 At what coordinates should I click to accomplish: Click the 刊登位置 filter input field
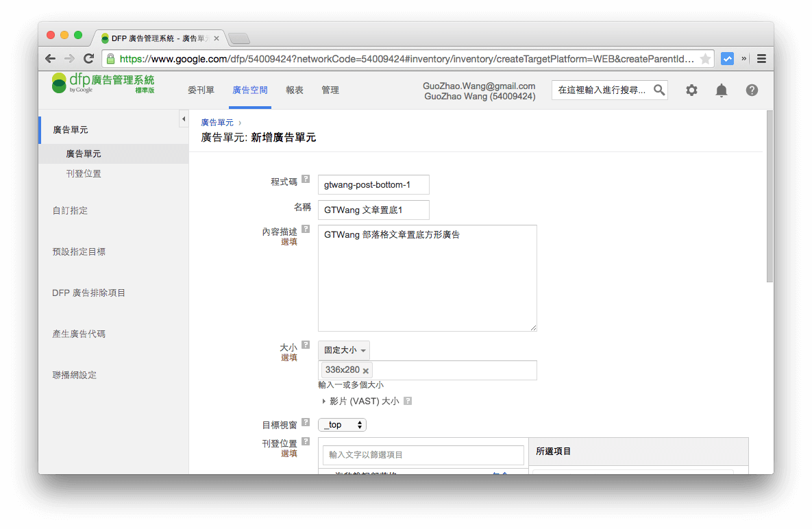click(423, 455)
